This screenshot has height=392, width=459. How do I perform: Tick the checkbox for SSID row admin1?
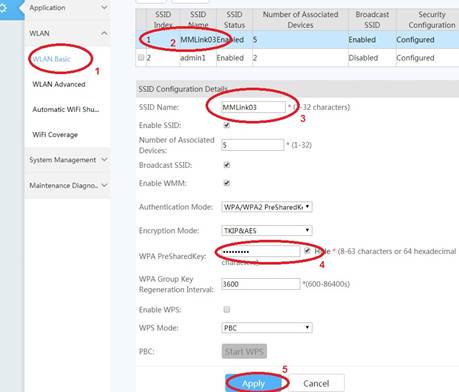click(x=141, y=57)
